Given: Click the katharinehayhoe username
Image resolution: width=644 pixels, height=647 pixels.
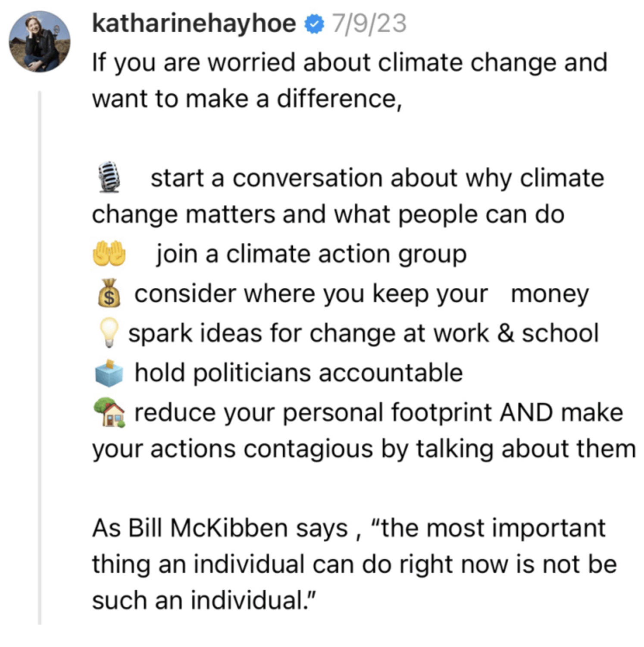Looking at the screenshot, I should coord(194,24).
